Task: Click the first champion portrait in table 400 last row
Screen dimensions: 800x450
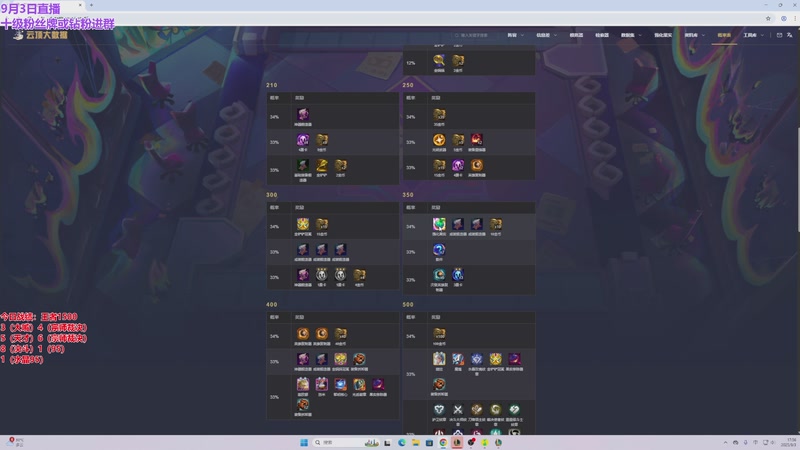Action: pyautogui.click(x=303, y=384)
